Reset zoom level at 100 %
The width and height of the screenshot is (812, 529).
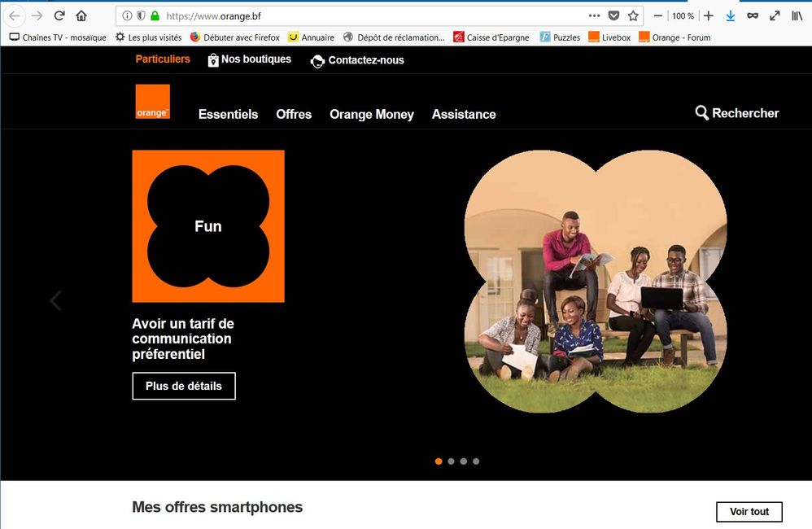(x=683, y=16)
